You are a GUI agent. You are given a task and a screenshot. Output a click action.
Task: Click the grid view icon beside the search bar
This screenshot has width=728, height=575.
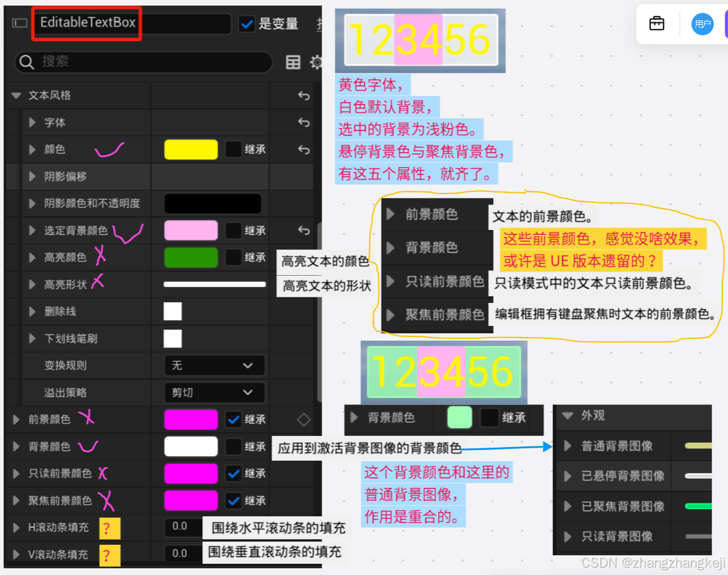click(x=293, y=62)
